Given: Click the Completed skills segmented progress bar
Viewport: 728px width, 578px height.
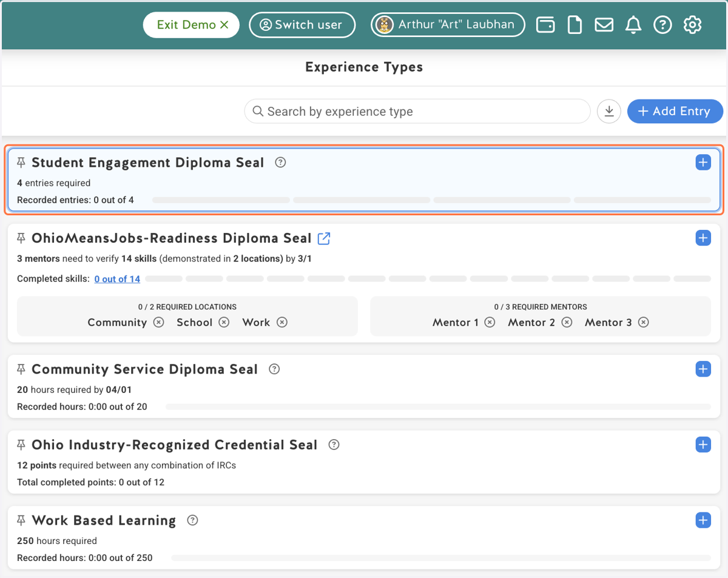Looking at the screenshot, I should tap(428, 279).
